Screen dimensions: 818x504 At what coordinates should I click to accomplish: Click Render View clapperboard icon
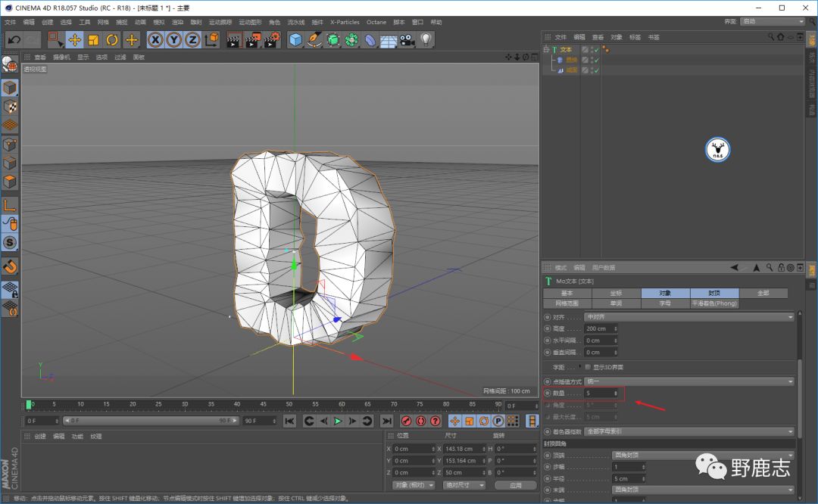[233, 40]
